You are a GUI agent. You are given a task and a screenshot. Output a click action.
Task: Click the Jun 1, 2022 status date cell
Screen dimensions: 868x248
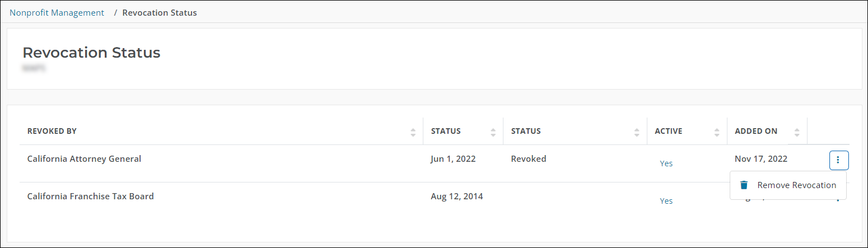pos(453,159)
